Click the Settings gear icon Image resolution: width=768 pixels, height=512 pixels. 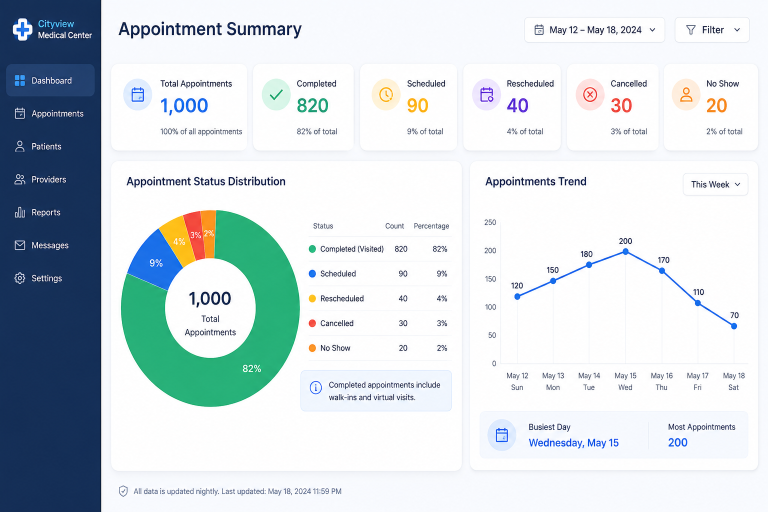pyautogui.click(x=20, y=278)
